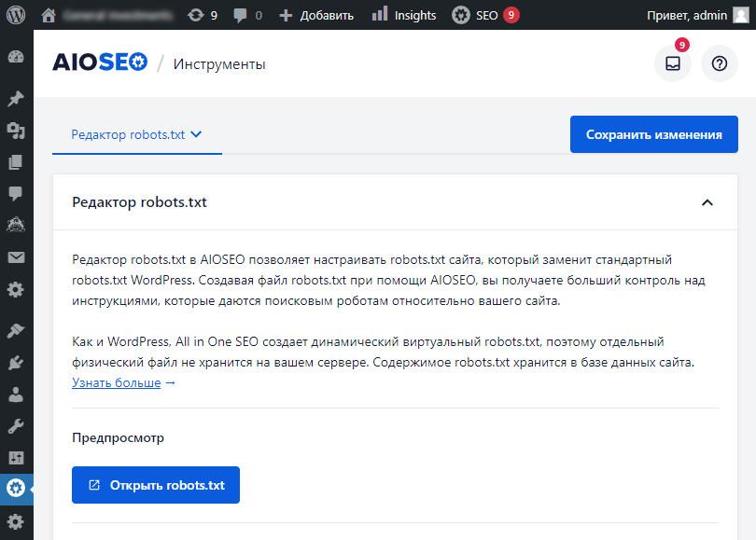Open Insights in the admin bar

[404, 16]
